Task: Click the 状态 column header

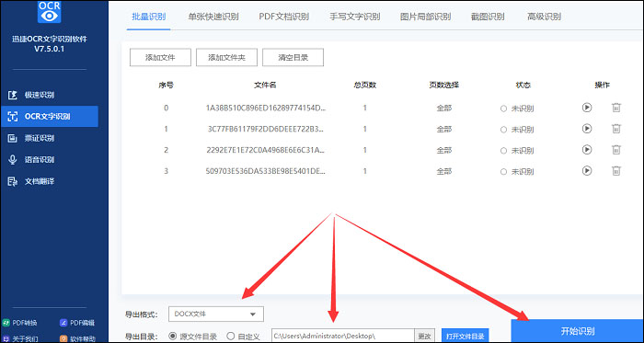Action: 523,86
